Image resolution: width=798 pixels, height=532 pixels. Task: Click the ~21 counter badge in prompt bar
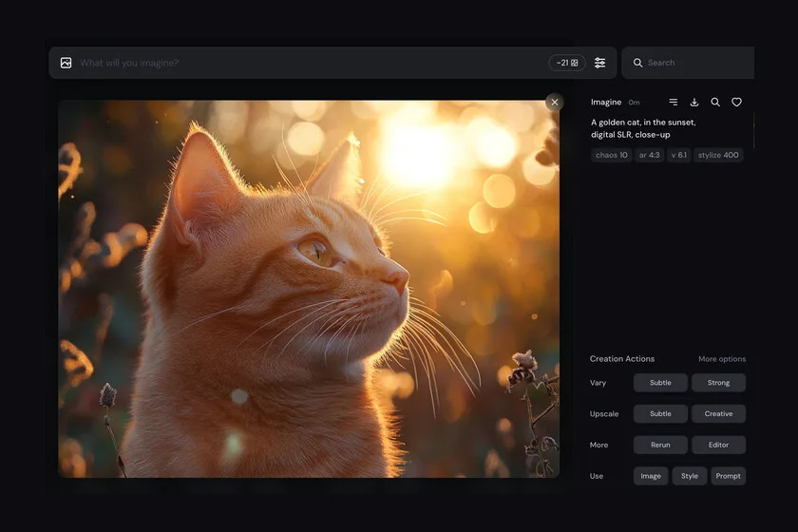566,63
